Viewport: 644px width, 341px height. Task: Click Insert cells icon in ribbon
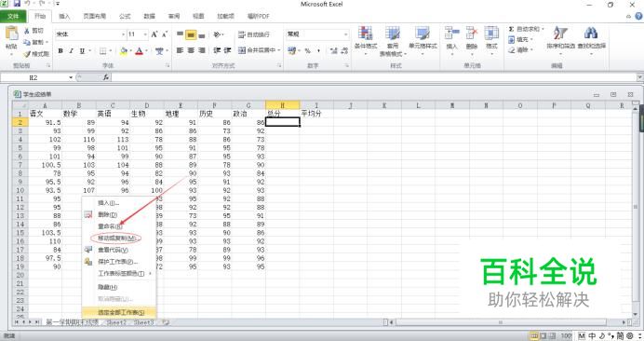coord(451,33)
